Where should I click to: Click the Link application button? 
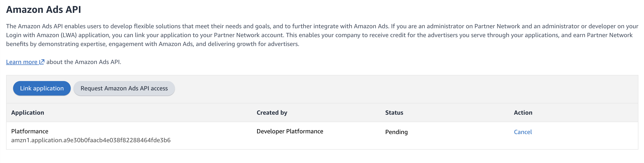[42, 88]
